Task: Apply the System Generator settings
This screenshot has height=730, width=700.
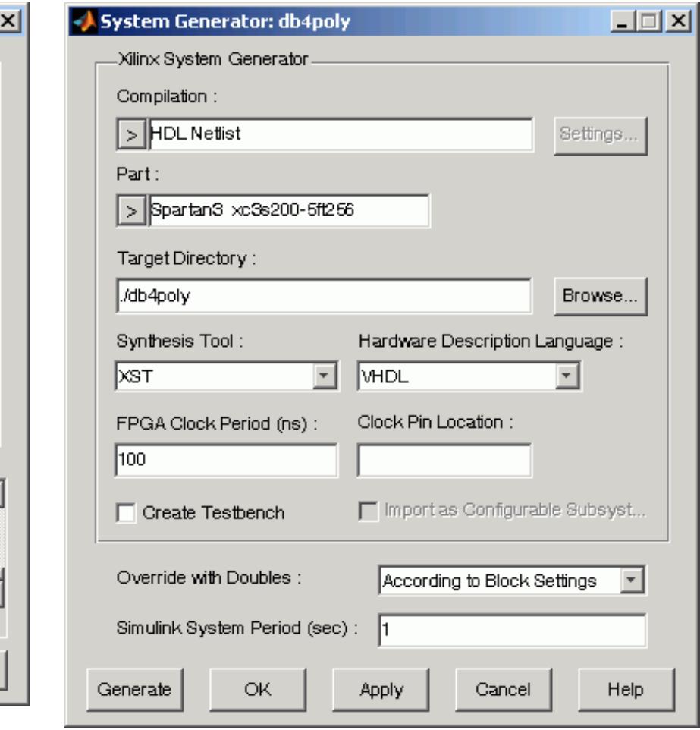Action: pyautogui.click(x=381, y=690)
